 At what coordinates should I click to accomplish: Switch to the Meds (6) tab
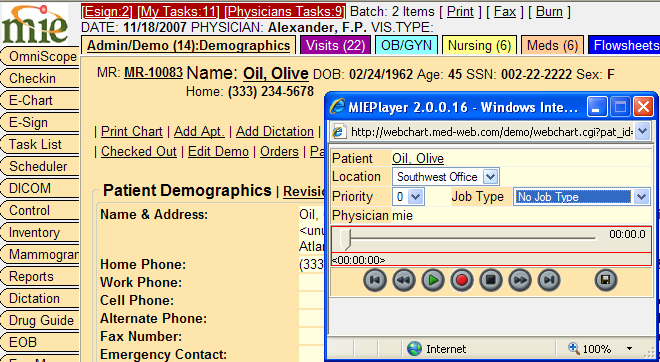[x=552, y=45]
